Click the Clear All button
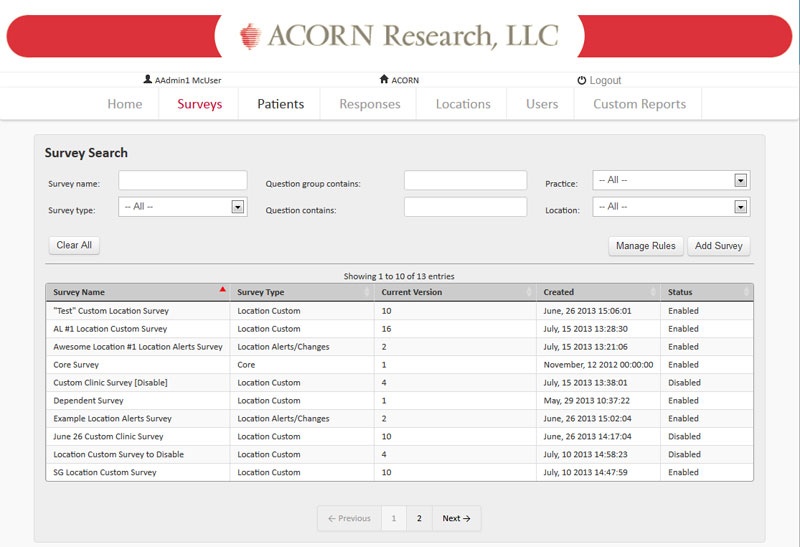The height and width of the screenshot is (547, 800). point(74,245)
